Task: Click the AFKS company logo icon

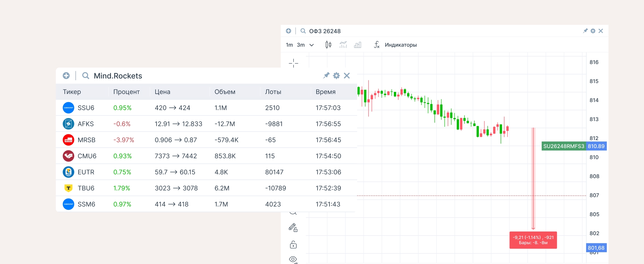Action: pyautogui.click(x=68, y=124)
